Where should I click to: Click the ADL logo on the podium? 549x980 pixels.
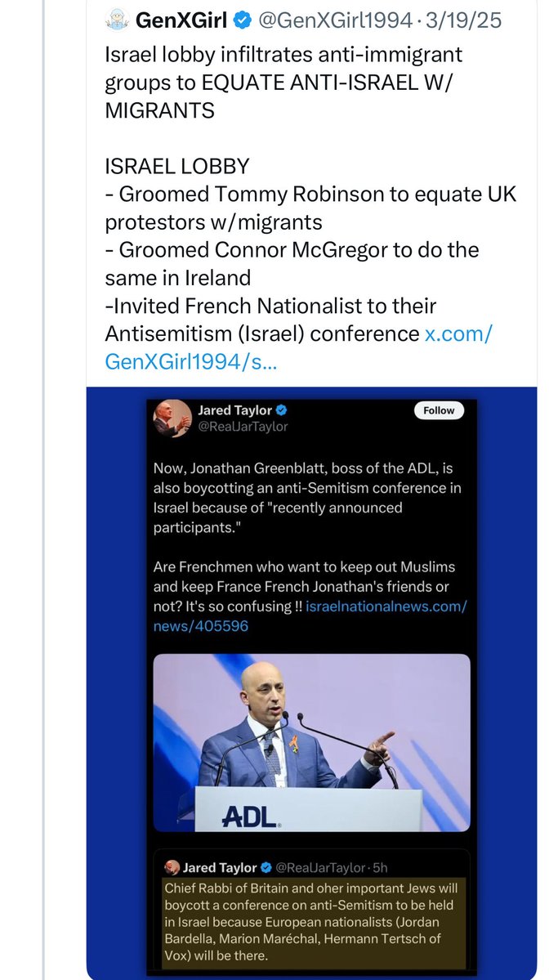pos(248,816)
